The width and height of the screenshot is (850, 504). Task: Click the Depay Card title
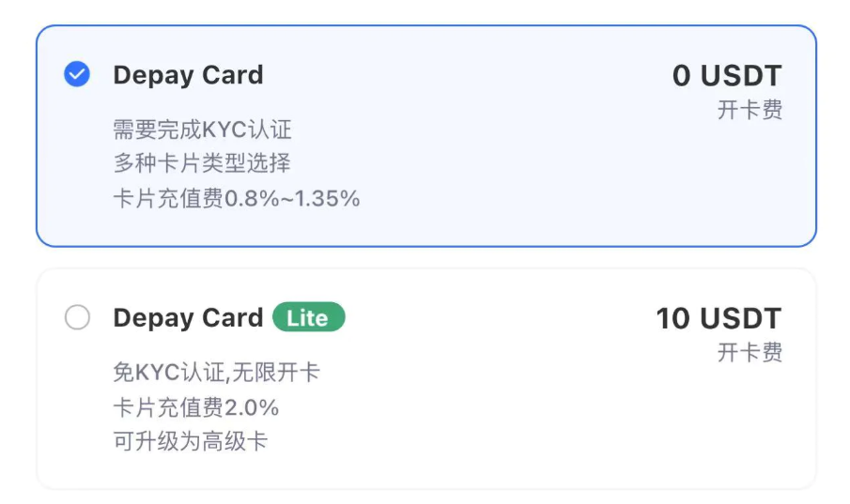(x=188, y=75)
